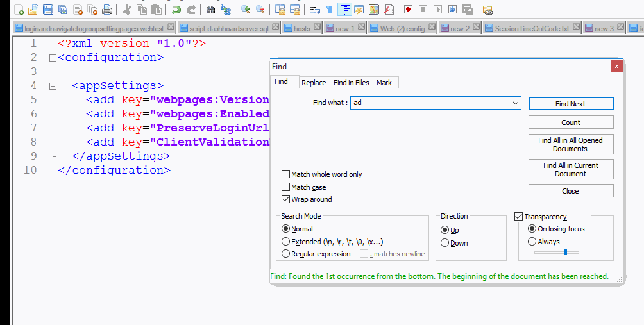644x325 pixels.
Task: Click line number 10 in margin
Action: click(30, 170)
